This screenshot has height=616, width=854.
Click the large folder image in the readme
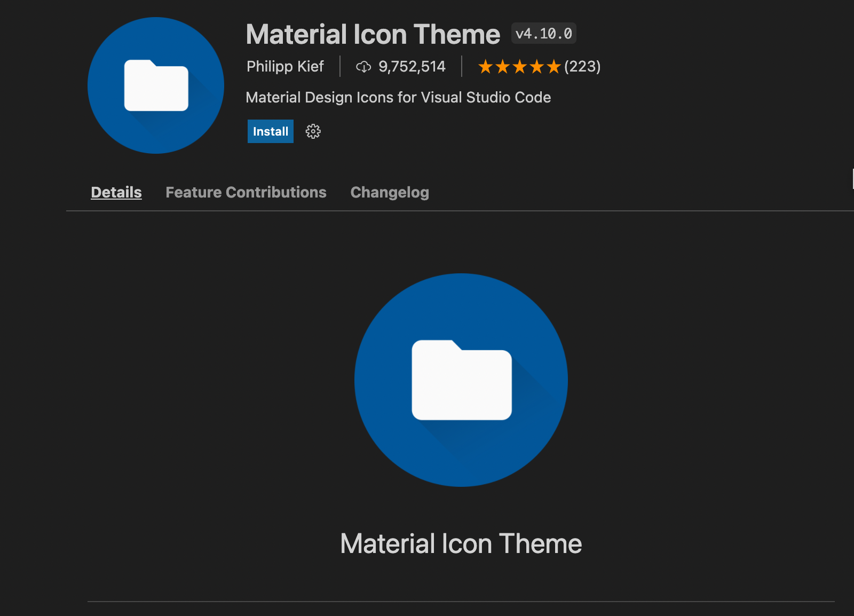[x=461, y=380]
